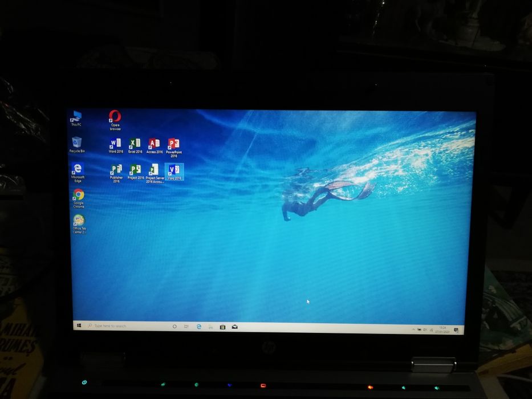The image size is (532, 399).
Task: Open the taskbar clock and date
Action: [442, 330]
